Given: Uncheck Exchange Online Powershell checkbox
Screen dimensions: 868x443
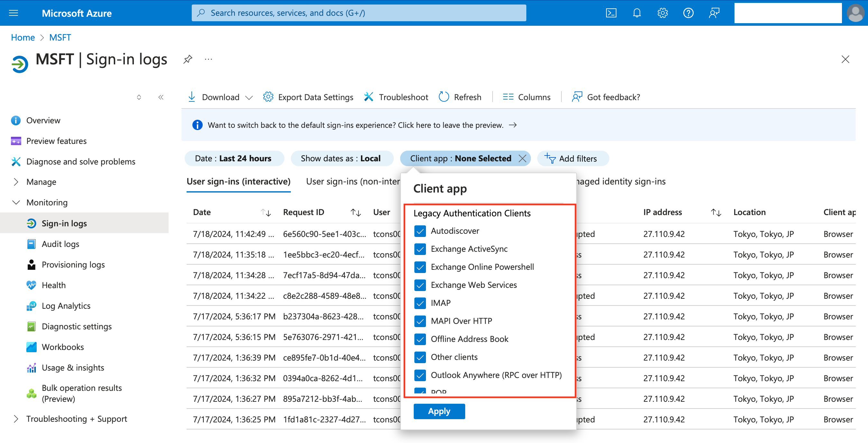Looking at the screenshot, I should tap(420, 267).
